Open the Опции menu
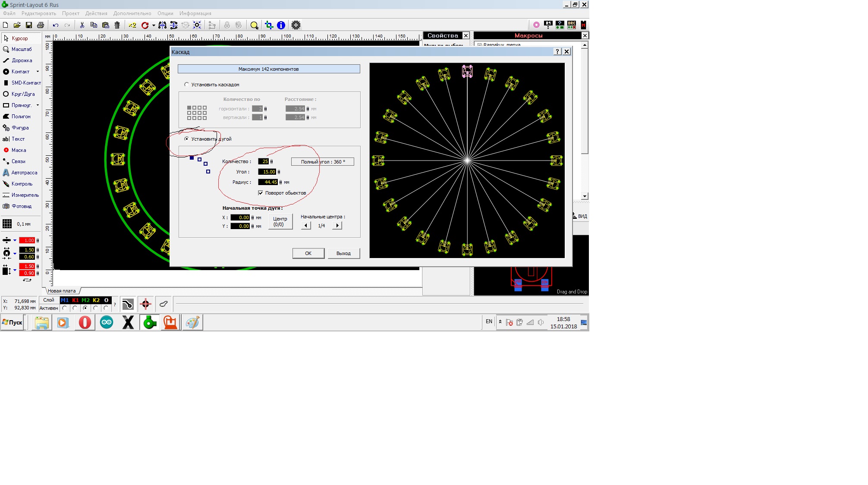Image resolution: width=868 pixels, height=485 pixels. (165, 13)
